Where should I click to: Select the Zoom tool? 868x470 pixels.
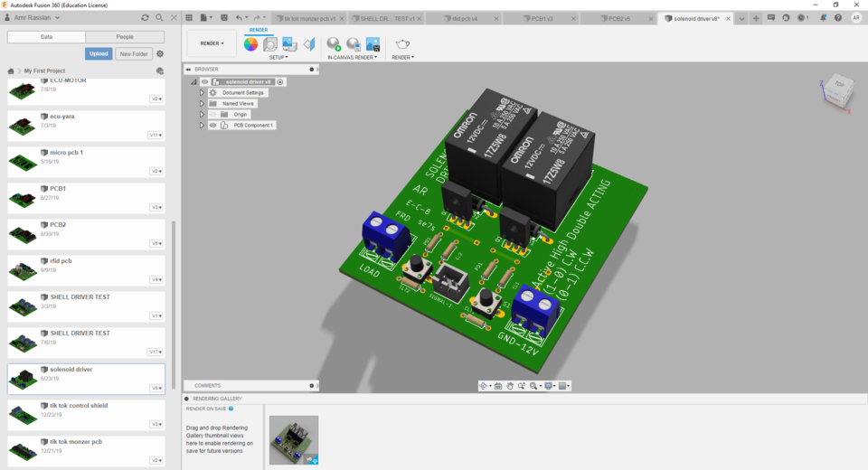click(522, 386)
